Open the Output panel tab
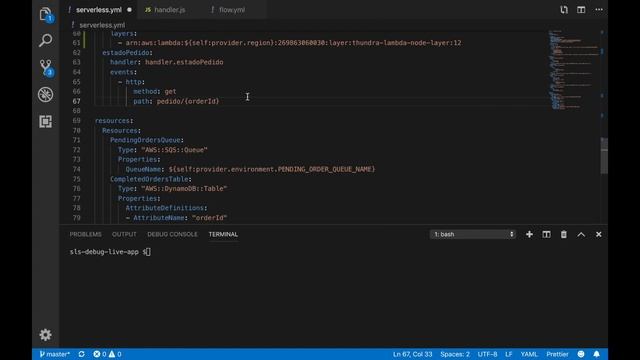The width and height of the screenshot is (640, 360). click(124, 234)
